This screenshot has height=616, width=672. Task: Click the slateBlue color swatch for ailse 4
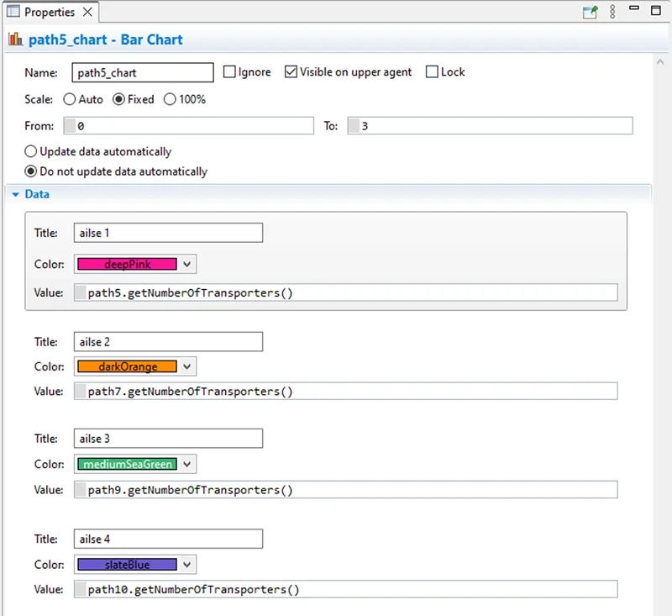tap(126, 564)
